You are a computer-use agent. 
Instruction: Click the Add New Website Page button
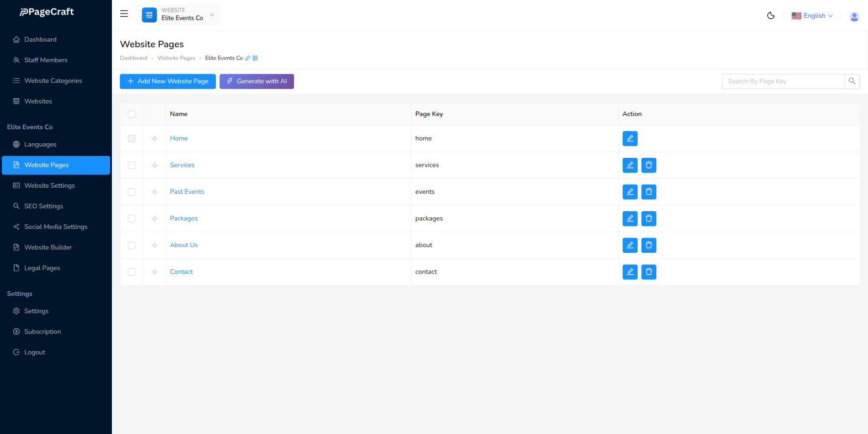168,81
